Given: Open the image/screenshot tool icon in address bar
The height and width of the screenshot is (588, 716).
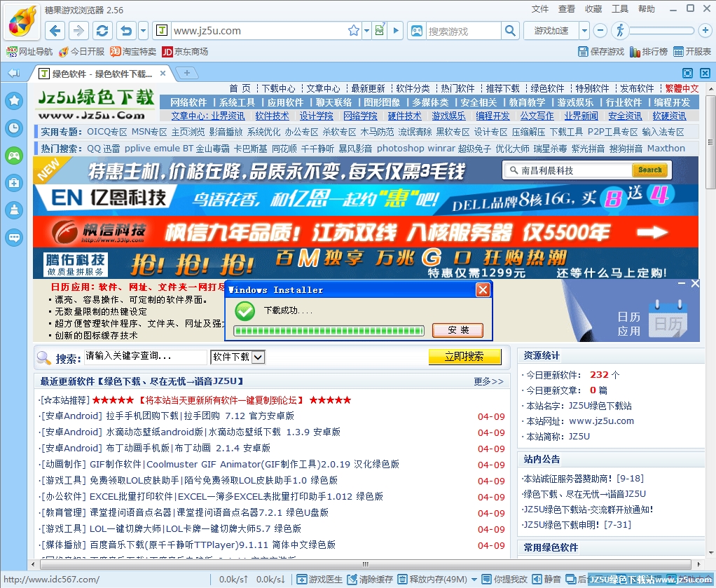Looking at the screenshot, I should 380,30.
